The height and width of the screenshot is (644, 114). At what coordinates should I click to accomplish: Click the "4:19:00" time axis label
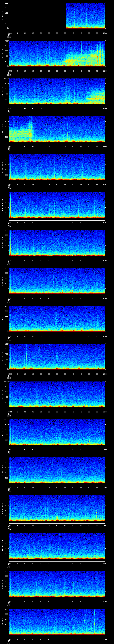pyautogui.click(x=9, y=412)
